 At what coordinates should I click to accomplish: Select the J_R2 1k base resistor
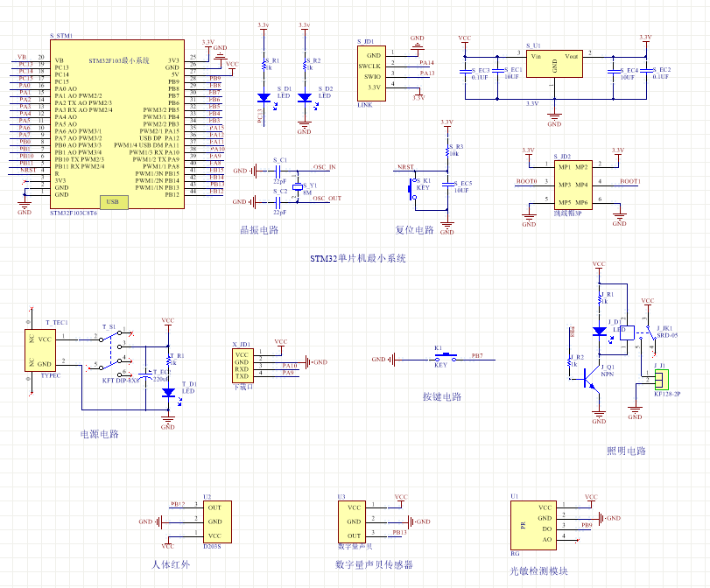pos(570,361)
